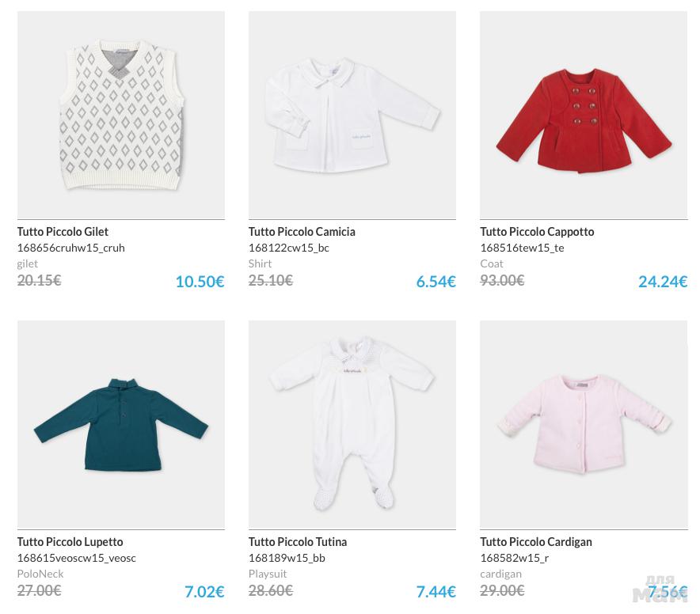Click the white Camicia shirt photo
The width and height of the screenshot is (700, 614).
click(x=352, y=115)
